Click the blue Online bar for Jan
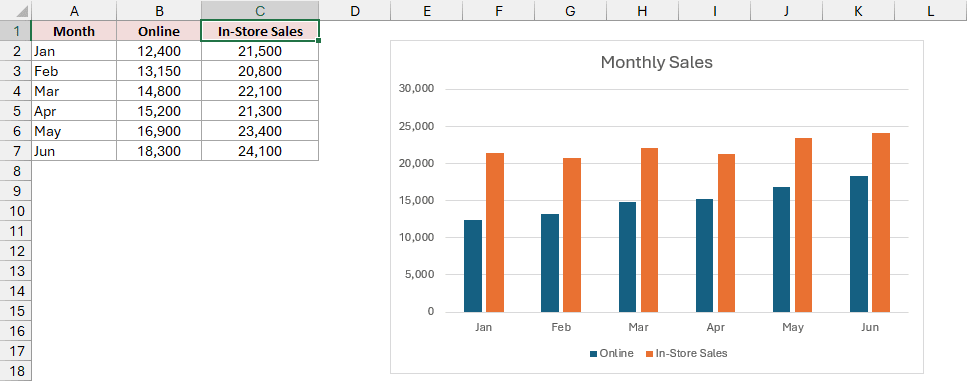The height and width of the screenshot is (381, 967). coord(473,266)
